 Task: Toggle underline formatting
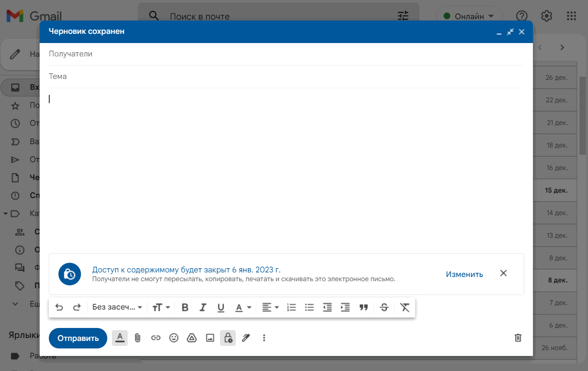tap(221, 307)
